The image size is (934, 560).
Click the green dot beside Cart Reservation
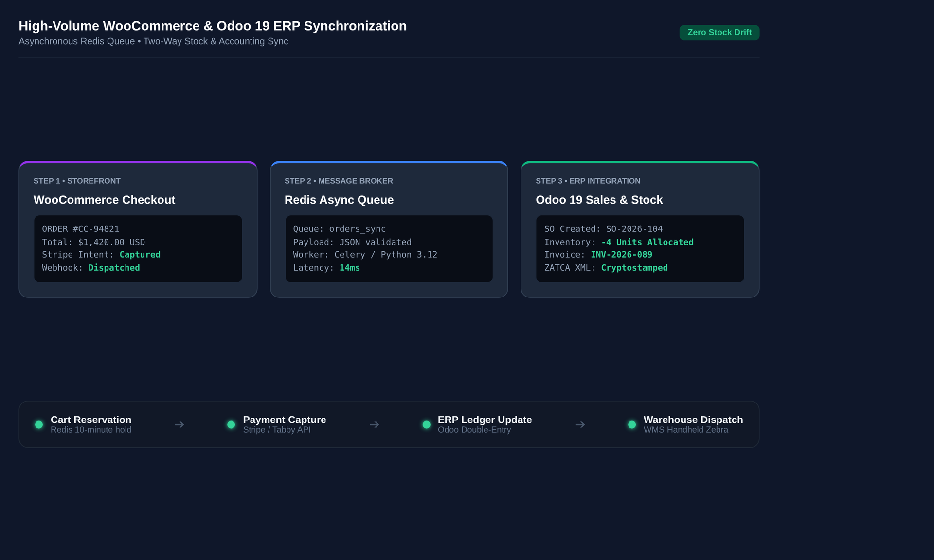pyautogui.click(x=39, y=425)
